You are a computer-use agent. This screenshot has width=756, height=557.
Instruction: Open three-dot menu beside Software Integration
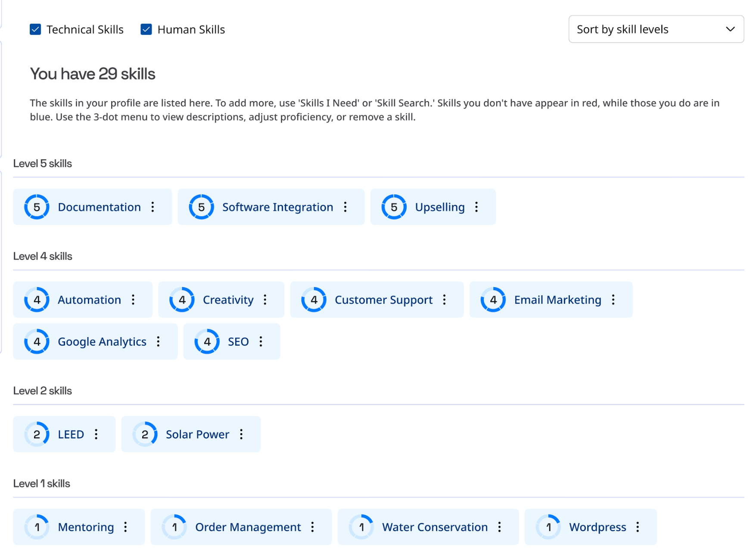coord(345,207)
